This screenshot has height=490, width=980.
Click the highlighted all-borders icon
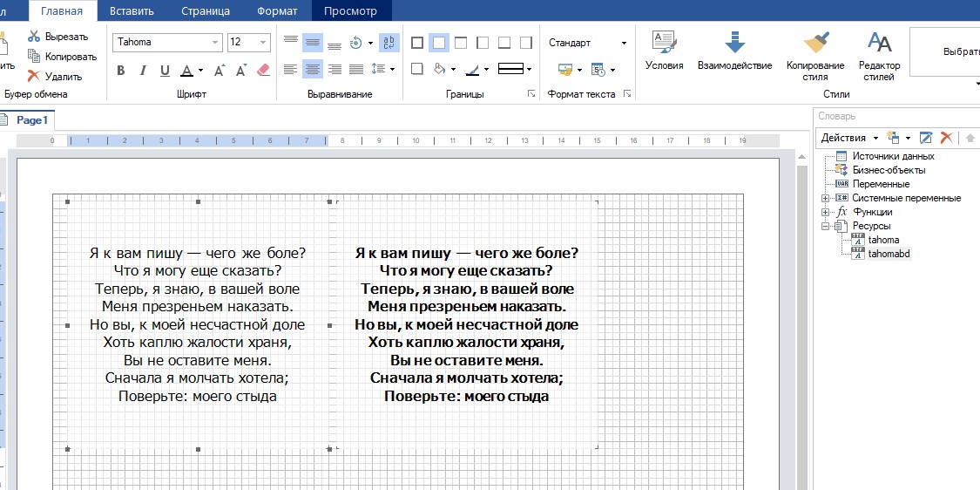pos(439,43)
